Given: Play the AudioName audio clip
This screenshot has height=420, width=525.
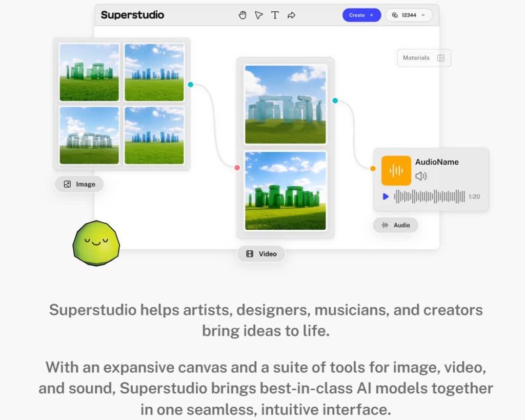Looking at the screenshot, I should click(386, 196).
